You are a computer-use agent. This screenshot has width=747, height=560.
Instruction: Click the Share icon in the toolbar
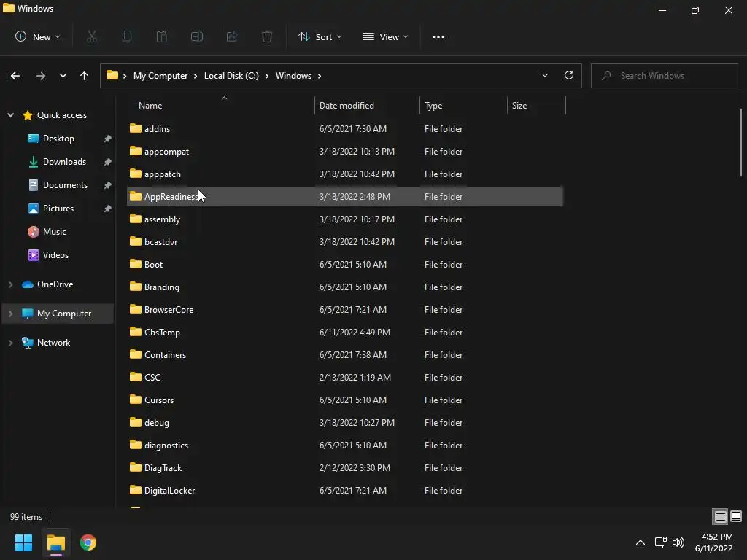tap(232, 36)
